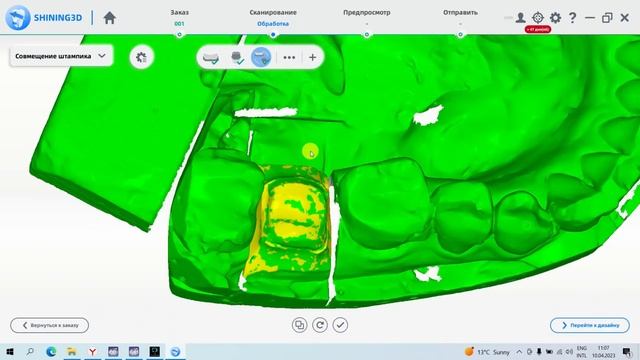Click the redo/rescan circular arrow icon
The height and width of the screenshot is (360, 640).
[x=320, y=325]
